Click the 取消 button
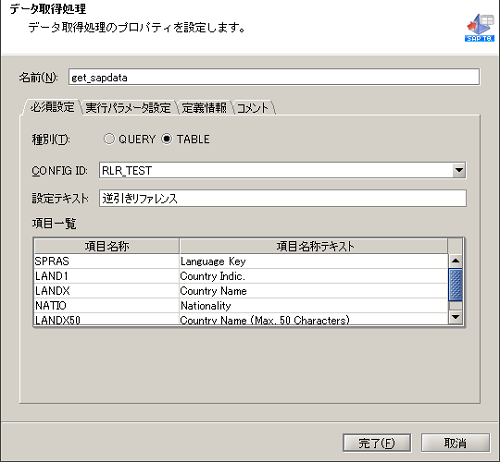This screenshot has width=500, height=462. pos(455,443)
